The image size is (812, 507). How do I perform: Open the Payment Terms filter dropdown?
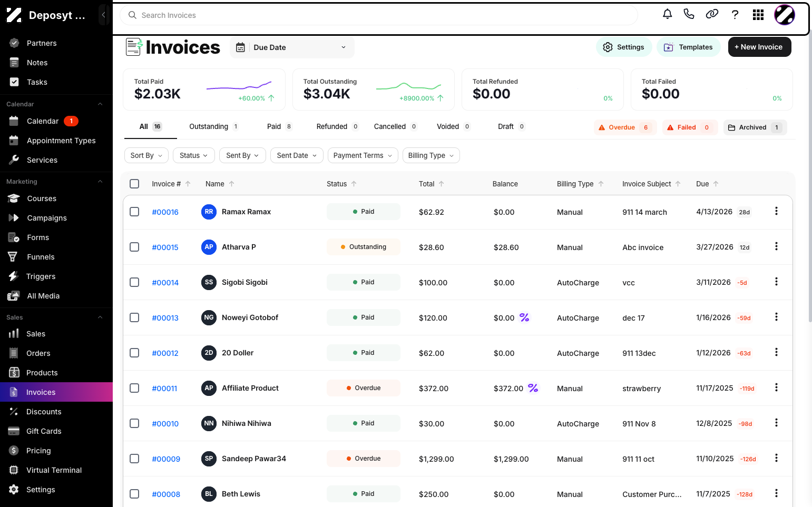363,155
